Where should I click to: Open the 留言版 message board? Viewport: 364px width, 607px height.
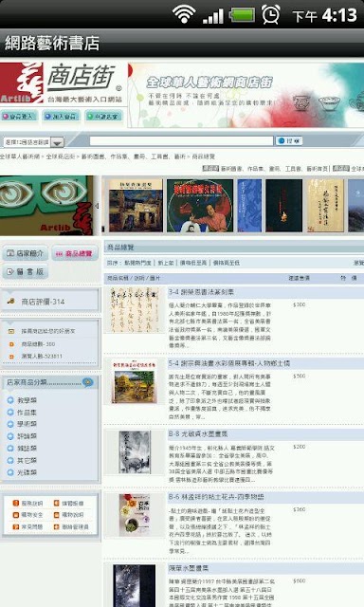pyautogui.click(x=26, y=271)
